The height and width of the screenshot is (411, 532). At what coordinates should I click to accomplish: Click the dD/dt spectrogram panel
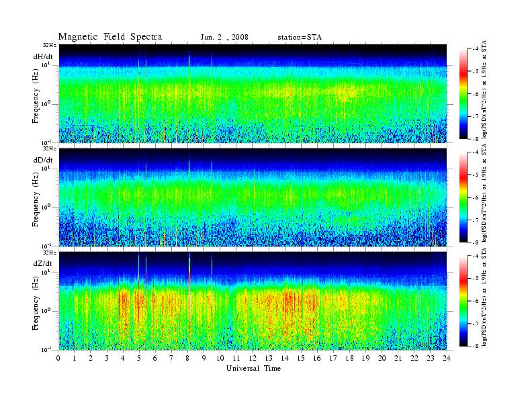tap(253, 197)
